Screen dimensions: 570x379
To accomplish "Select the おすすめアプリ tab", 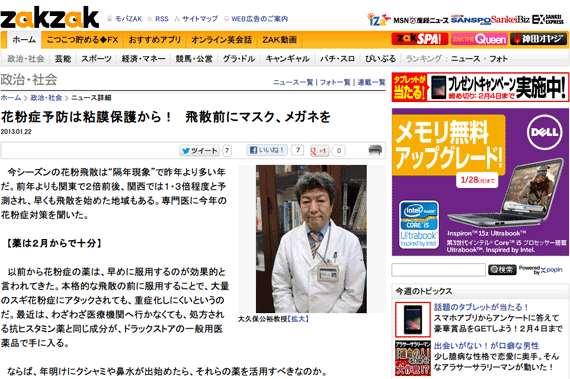I will point(154,40).
